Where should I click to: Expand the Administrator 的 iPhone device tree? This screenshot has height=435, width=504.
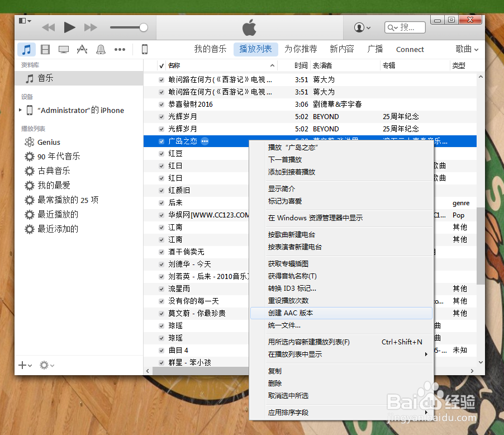click(x=20, y=110)
